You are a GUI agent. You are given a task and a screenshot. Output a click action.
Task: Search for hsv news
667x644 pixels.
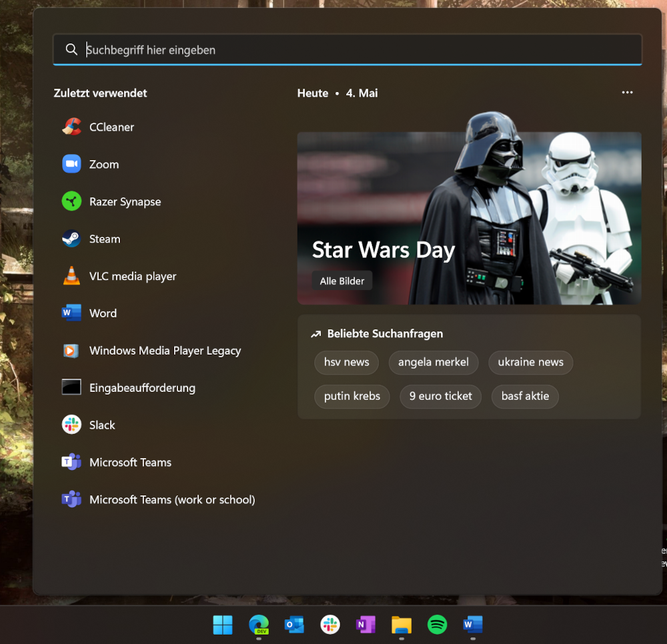347,362
